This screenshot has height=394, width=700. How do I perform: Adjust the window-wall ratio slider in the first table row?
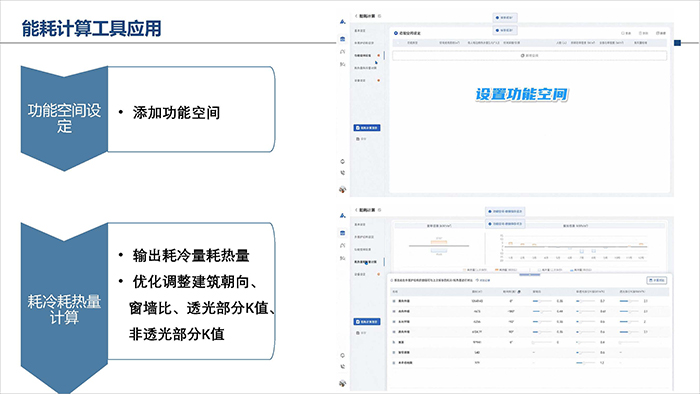tap(542, 301)
